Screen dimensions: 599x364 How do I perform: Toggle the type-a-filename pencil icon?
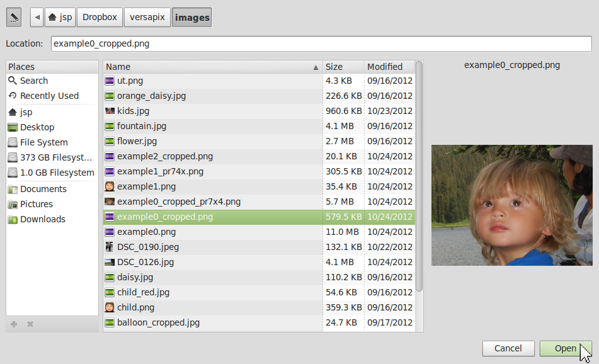click(14, 18)
